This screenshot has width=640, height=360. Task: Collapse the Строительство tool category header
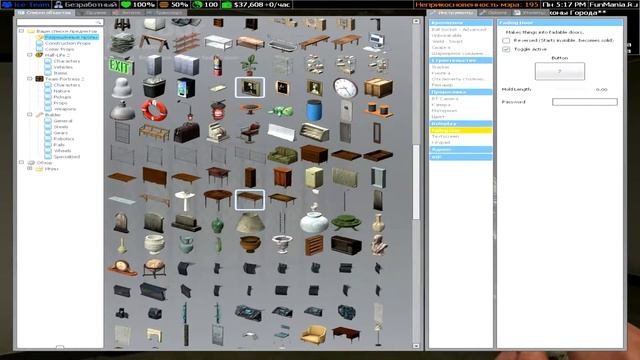tap(460, 60)
